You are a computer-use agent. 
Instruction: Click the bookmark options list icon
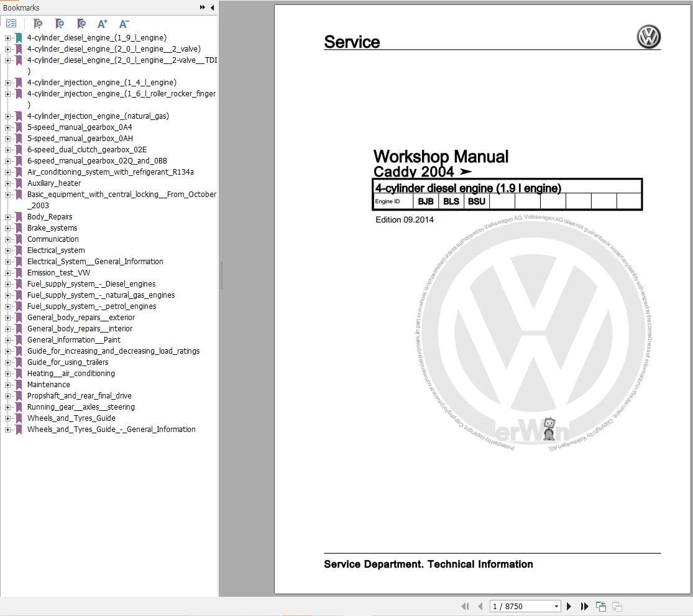point(11,24)
